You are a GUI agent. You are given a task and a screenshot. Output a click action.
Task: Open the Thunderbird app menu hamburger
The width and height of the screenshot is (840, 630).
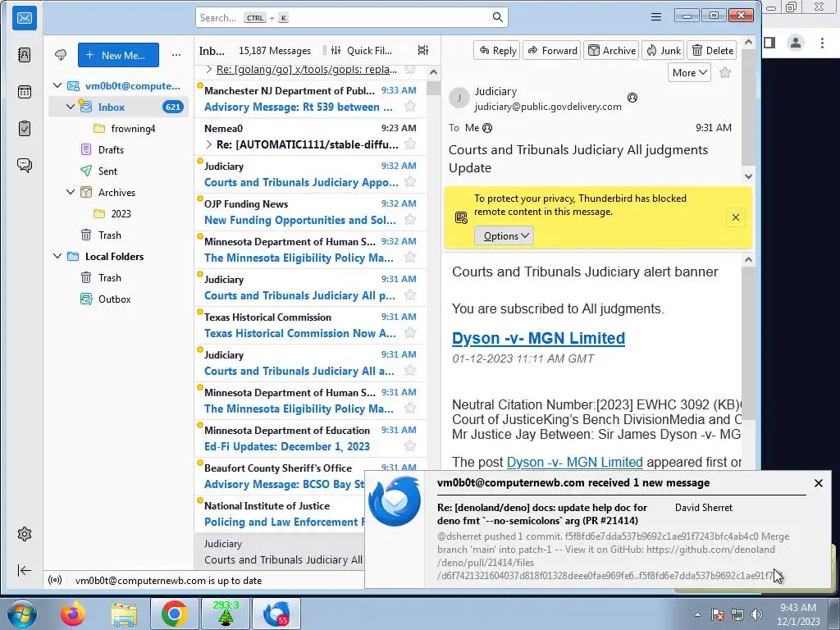[655, 17]
